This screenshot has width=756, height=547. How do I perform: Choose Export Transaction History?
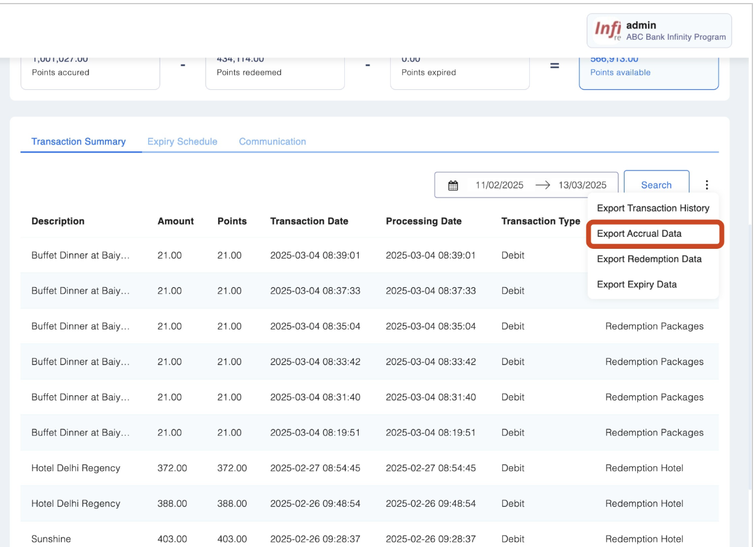[653, 208]
